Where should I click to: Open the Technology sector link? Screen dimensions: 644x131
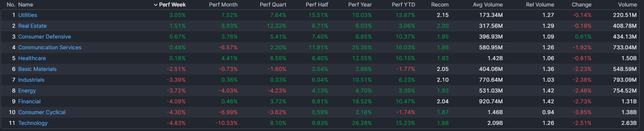point(33,123)
